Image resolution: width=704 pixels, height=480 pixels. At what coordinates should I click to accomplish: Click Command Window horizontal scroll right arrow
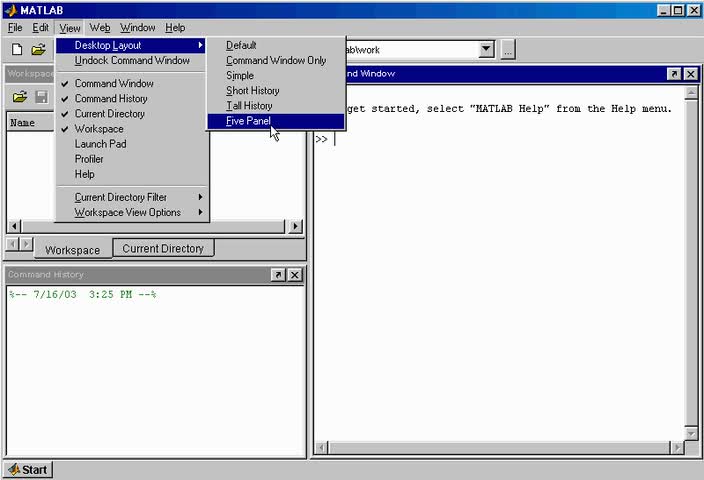click(x=677, y=448)
